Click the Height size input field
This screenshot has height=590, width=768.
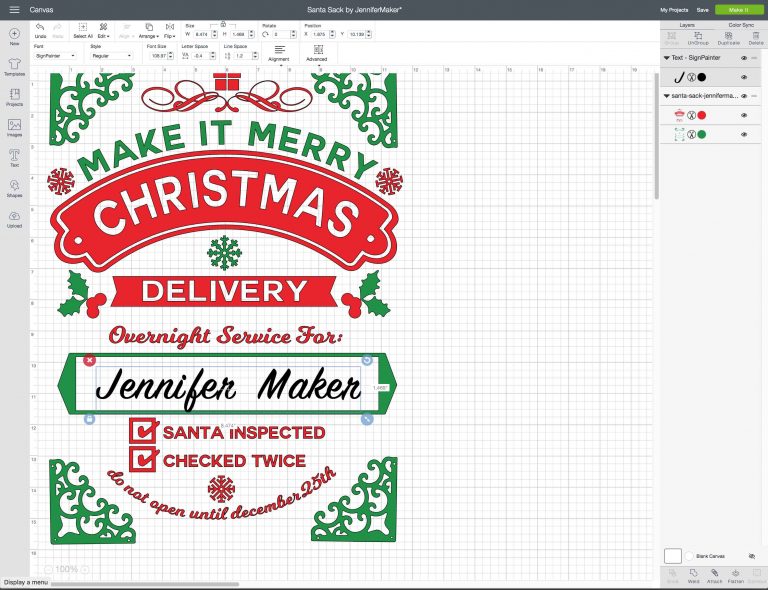239,34
